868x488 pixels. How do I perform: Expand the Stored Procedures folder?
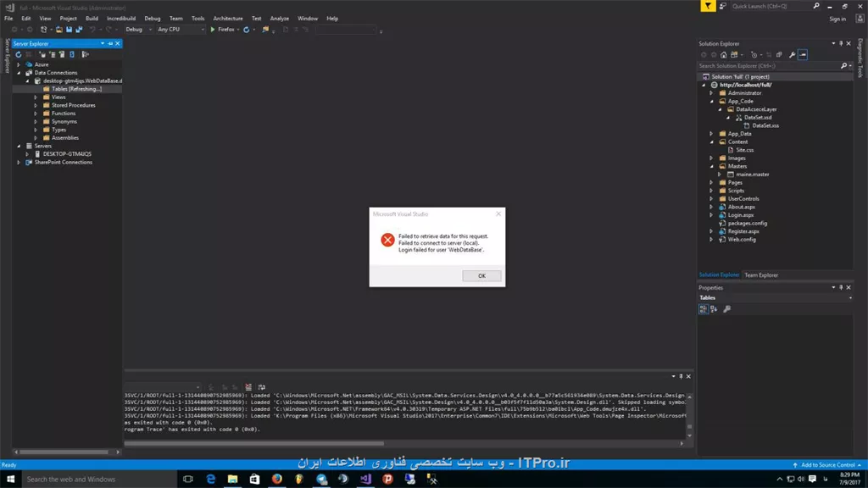coord(36,105)
